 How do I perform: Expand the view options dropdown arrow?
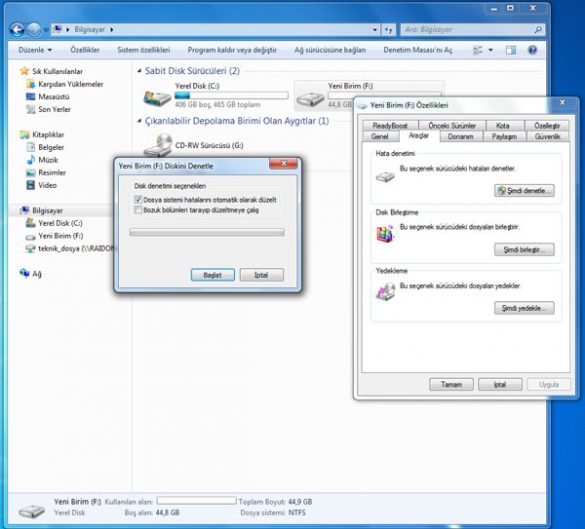pyautogui.click(x=491, y=50)
